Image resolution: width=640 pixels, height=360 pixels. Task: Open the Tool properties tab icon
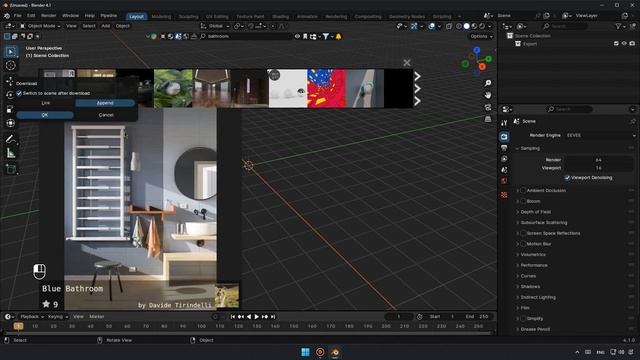pos(504,123)
